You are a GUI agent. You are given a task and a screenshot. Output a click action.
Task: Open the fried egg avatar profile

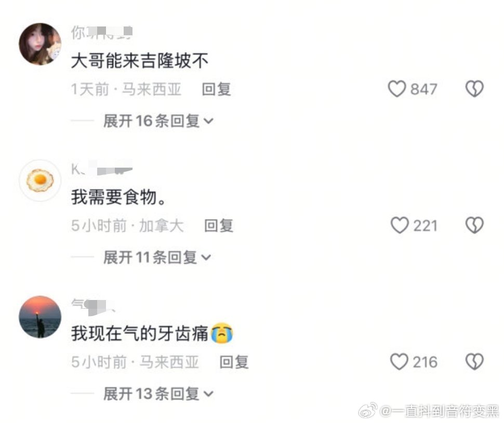40,181
